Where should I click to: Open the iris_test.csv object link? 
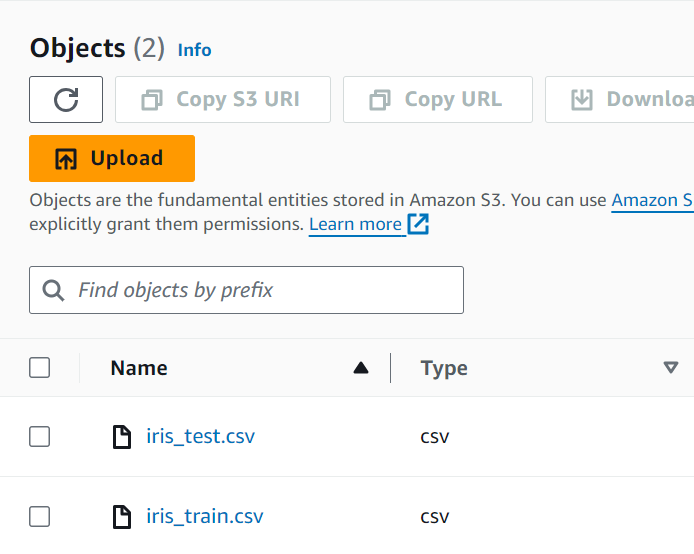[x=200, y=436]
